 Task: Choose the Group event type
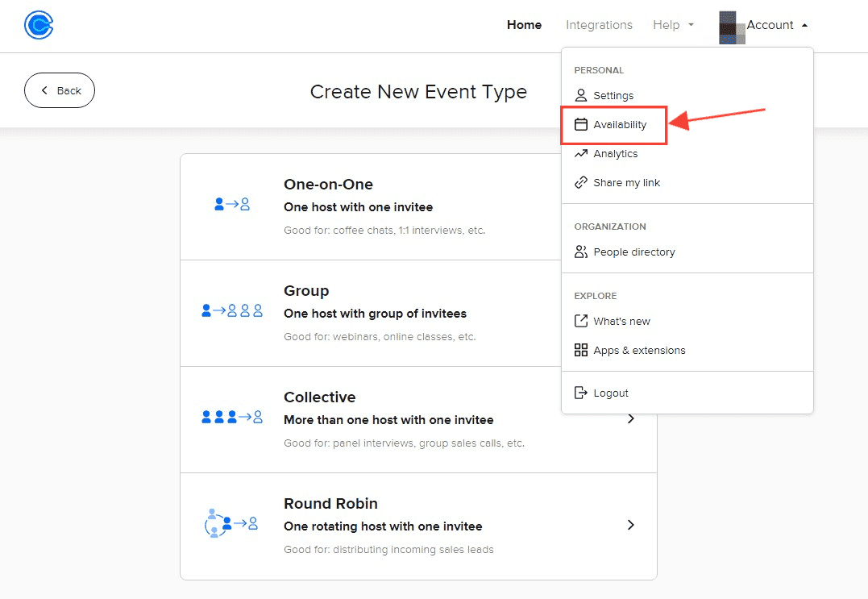coord(371,313)
